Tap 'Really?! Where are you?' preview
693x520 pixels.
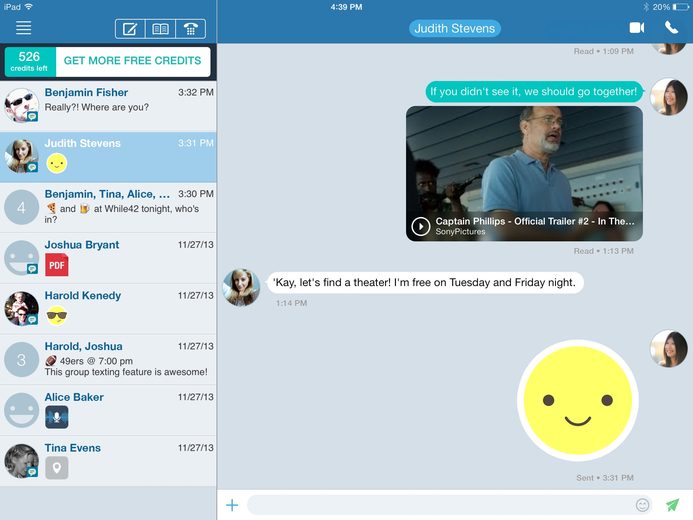[96, 107]
